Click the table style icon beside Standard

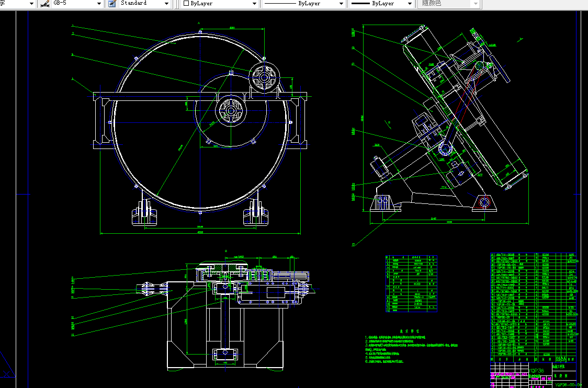[112, 3]
